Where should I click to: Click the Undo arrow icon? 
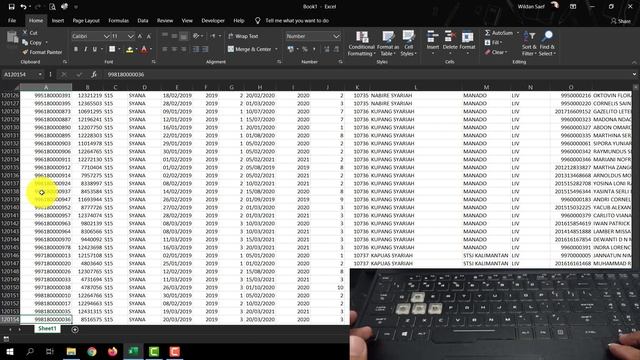click(x=23, y=7)
